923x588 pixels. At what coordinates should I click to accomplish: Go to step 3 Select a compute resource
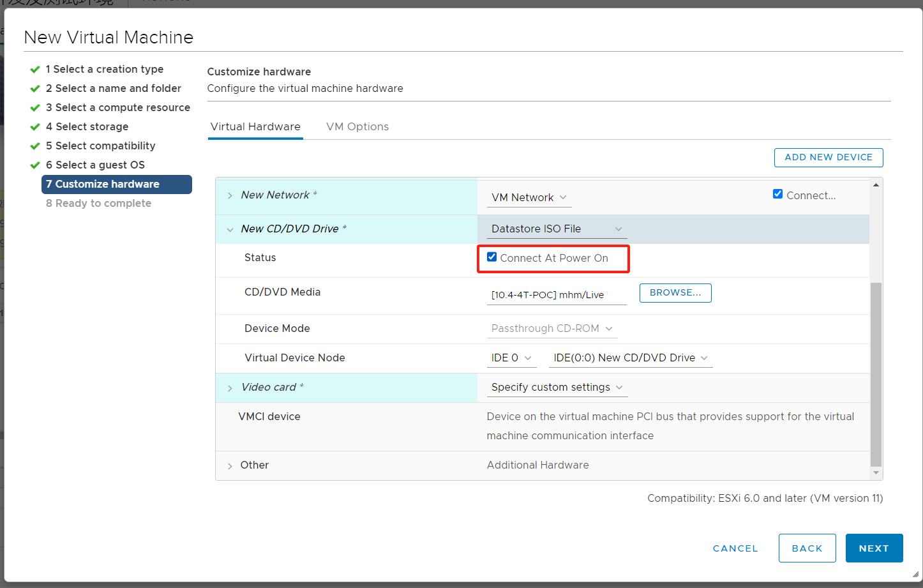point(118,107)
